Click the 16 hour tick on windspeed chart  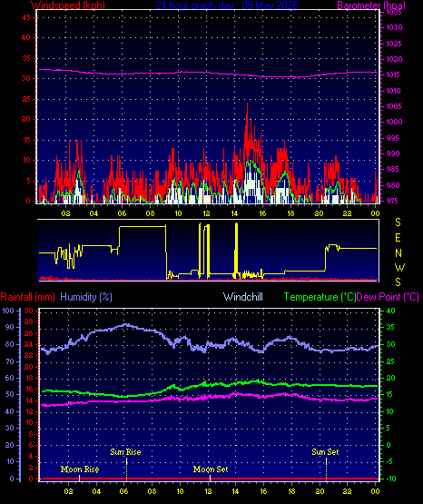262,213
